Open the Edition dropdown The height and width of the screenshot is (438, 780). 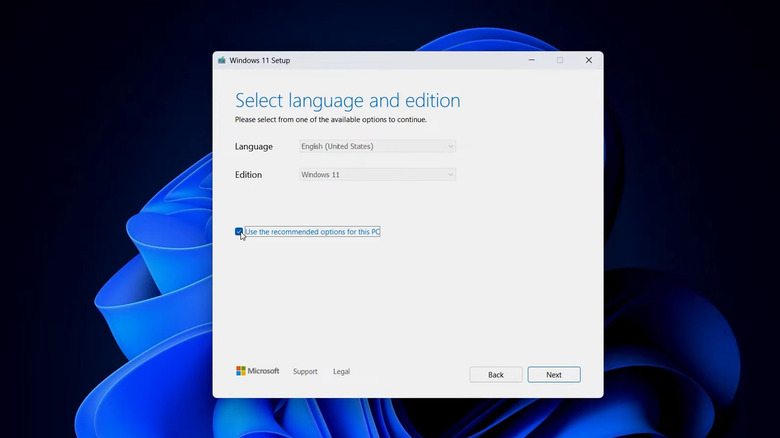[378, 175]
